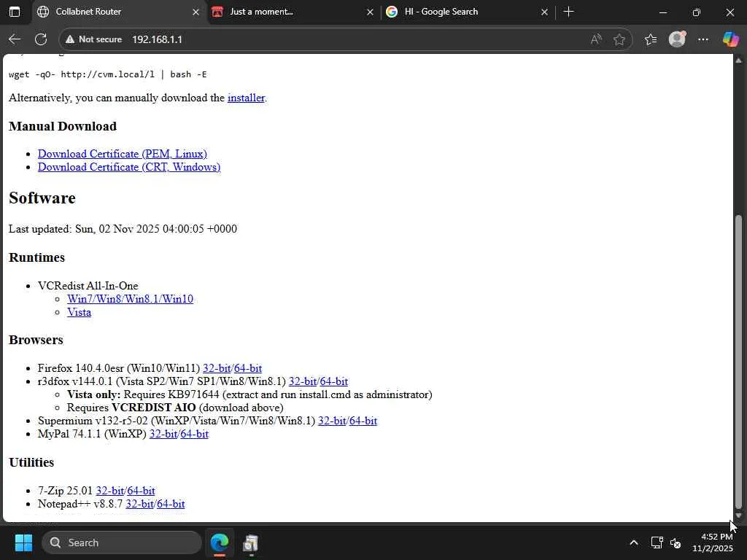
Task: Download MyPal 74.1.1 64-bit
Action: 194,435
